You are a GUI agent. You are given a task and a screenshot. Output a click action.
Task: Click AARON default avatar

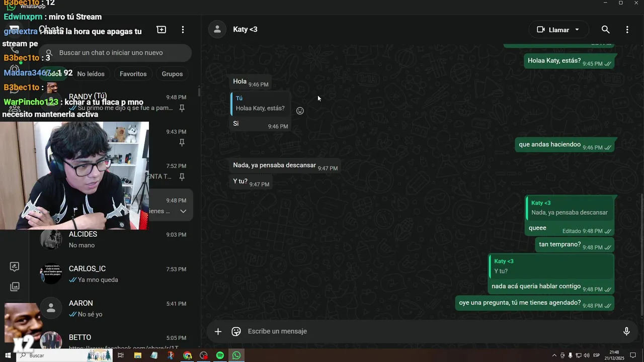(51, 308)
